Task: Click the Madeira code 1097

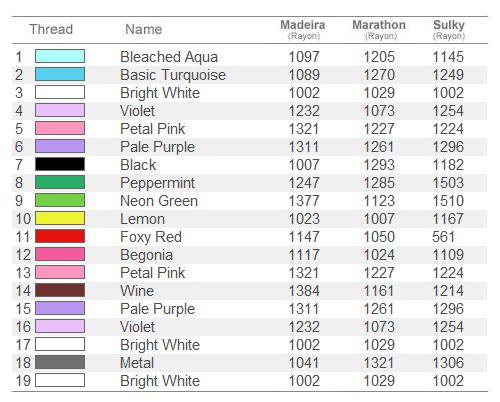Action: point(304,57)
